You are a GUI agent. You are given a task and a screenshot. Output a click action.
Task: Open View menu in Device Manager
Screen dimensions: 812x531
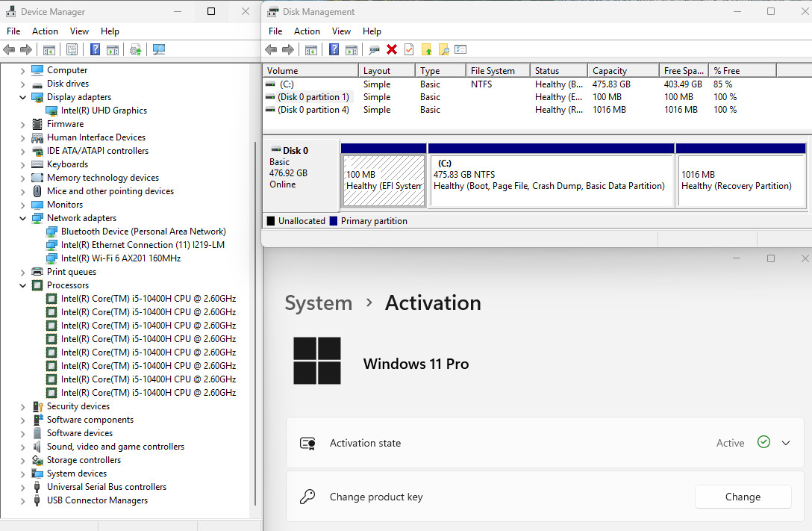point(79,31)
